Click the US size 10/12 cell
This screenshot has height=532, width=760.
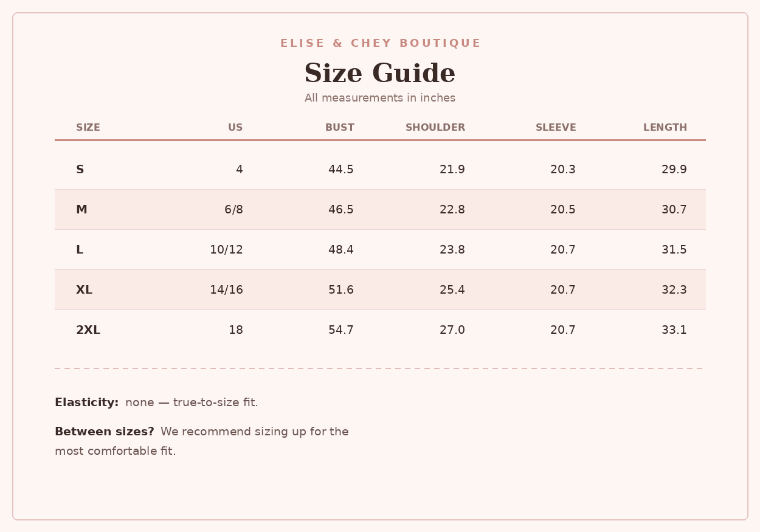[x=226, y=250]
